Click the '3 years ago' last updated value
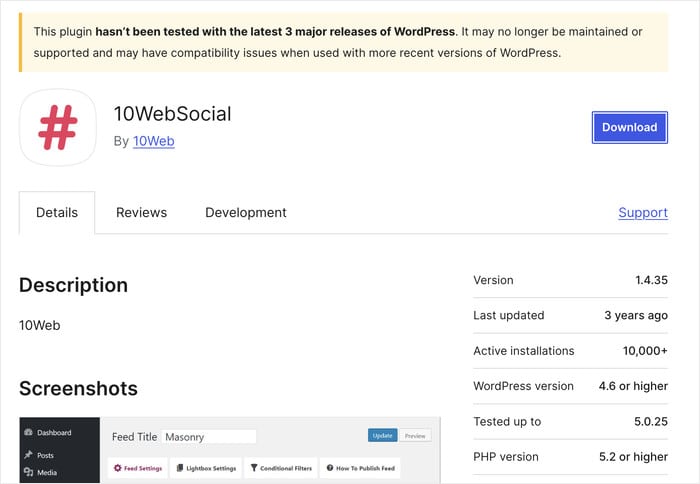This screenshot has width=700, height=484. point(636,315)
